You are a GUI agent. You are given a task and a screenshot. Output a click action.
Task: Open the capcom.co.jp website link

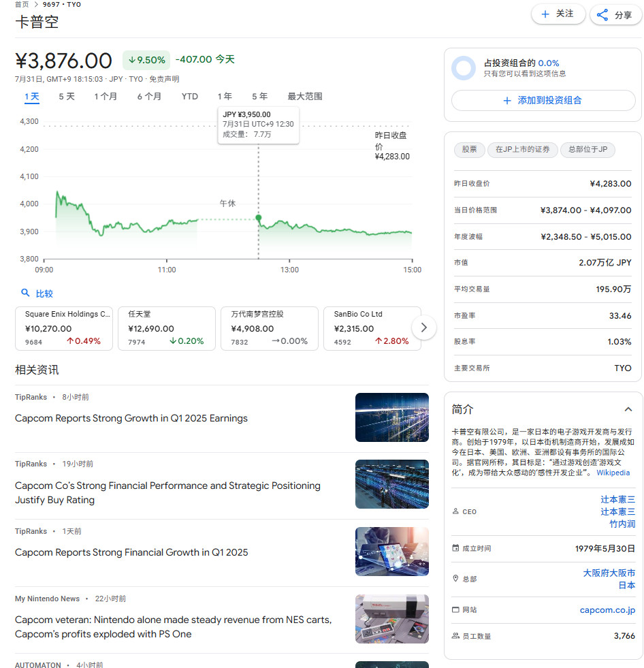point(607,610)
